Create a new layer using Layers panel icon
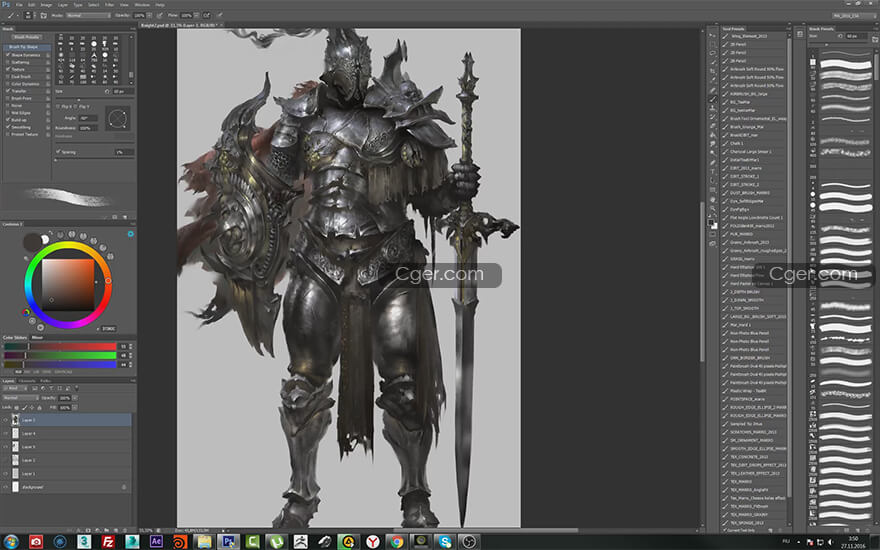The width and height of the screenshot is (880, 550). (x=115, y=530)
